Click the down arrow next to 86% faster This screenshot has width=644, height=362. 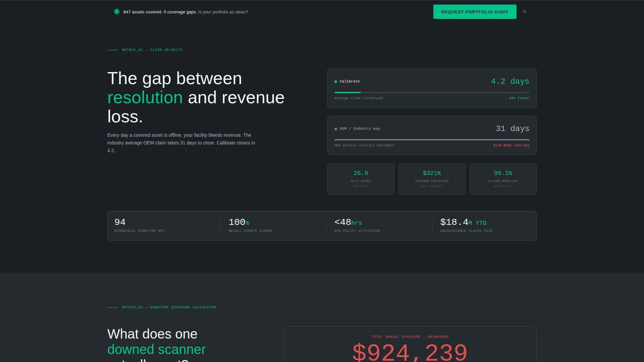point(506,98)
